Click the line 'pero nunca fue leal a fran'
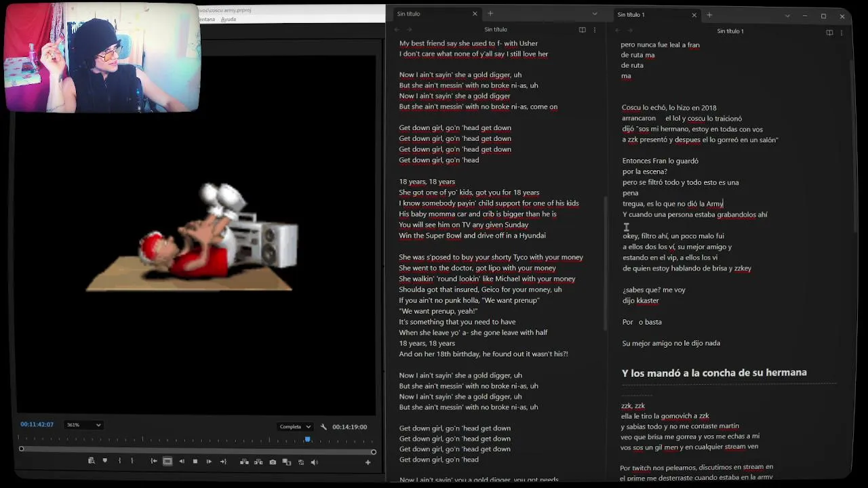The height and width of the screenshot is (488, 868). pyautogui.click(x=660, y=45)
